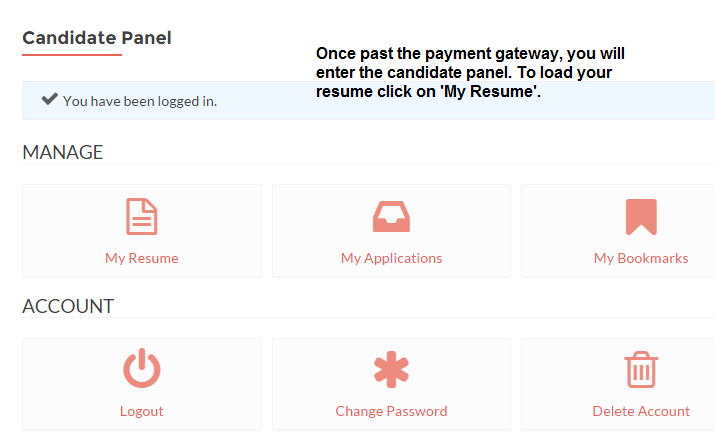The width and height of the screenshot is (715, 443).
Task: Click the checkmark icon in the login notice
Action: [x=50, y=99]
